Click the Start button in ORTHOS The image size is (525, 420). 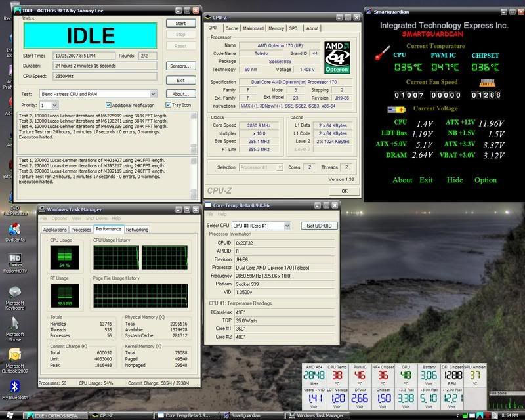[x=181, y=23]
